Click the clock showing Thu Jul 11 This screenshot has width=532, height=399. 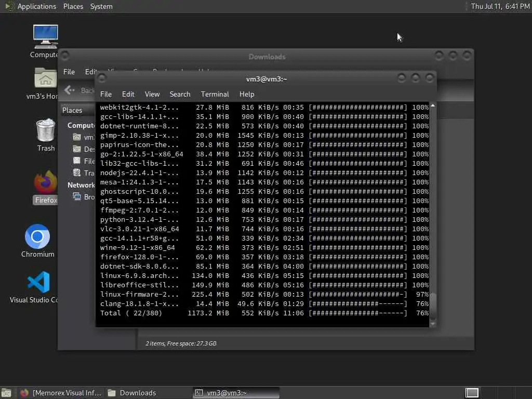click(500, 6)
